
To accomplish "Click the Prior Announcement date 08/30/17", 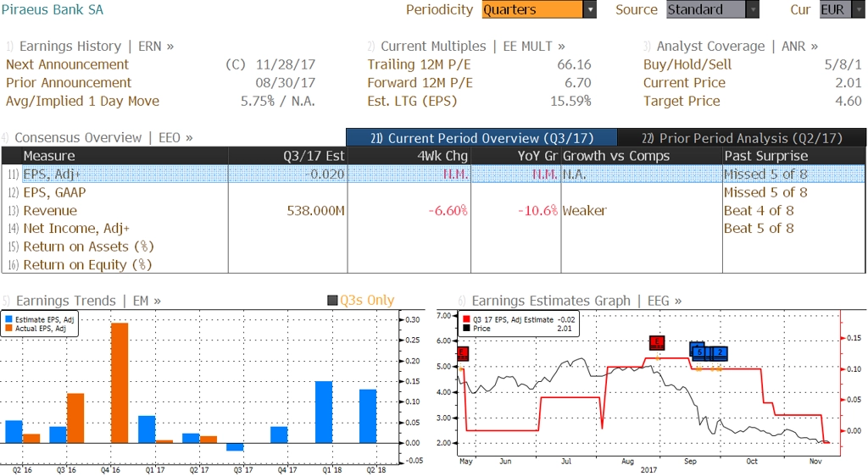I will click(x=286, y=83).
